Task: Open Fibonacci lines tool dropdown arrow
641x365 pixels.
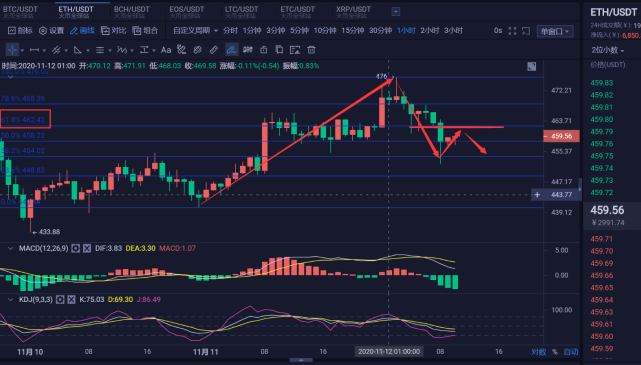Action: coord(110,51)
